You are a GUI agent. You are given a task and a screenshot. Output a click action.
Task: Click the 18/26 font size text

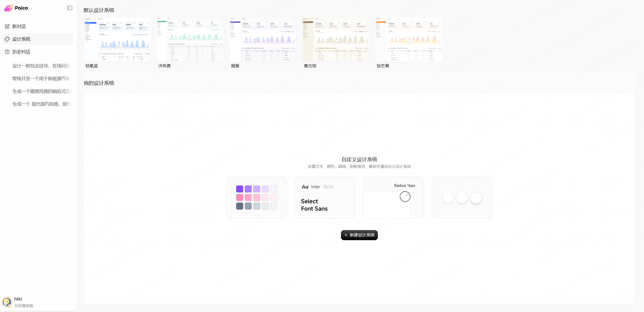click(328, 187)
